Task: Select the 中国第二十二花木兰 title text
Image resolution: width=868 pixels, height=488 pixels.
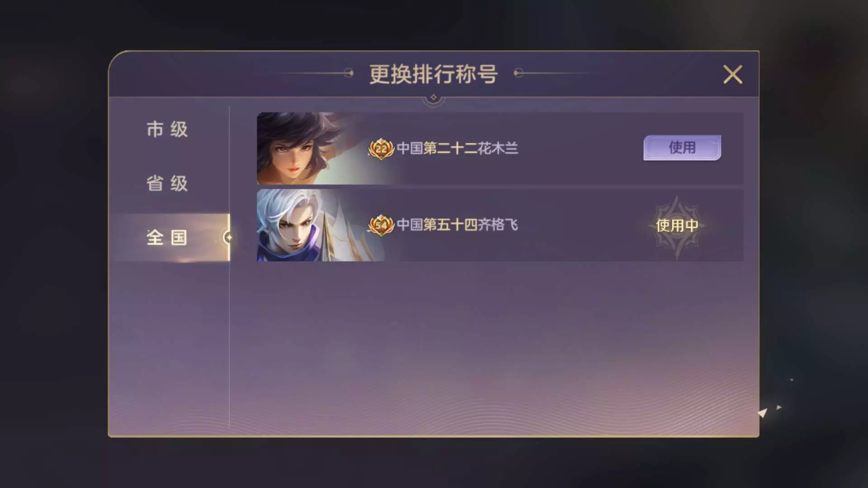Action: tap(458, 148)
